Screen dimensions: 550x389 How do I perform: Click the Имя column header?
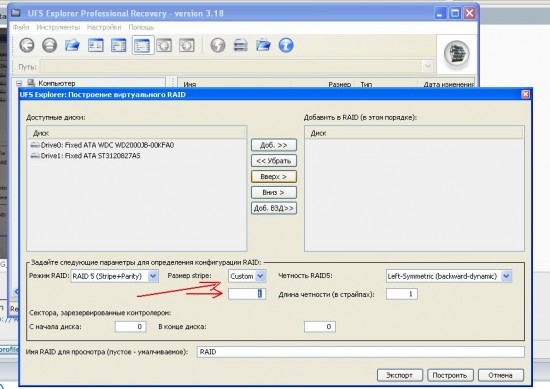pos(235,84)
